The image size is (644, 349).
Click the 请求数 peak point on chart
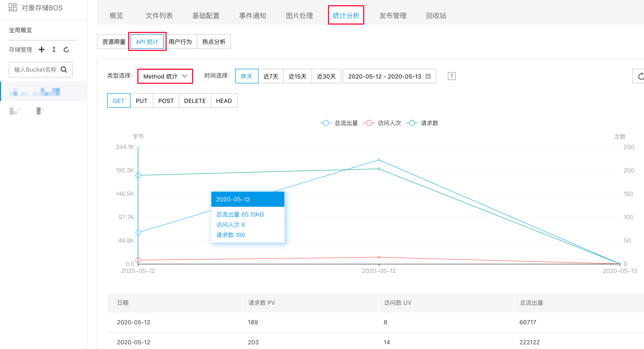(379, 169)
